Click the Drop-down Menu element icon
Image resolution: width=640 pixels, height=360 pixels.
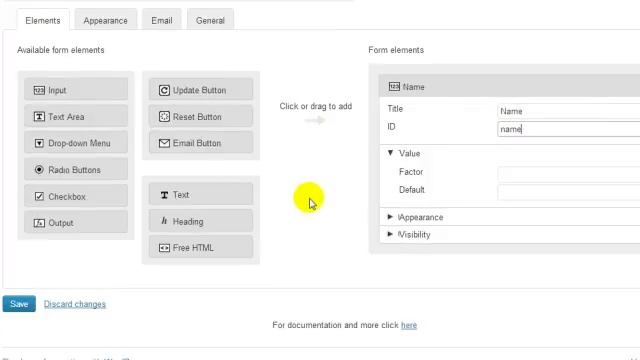click(39, 143)
